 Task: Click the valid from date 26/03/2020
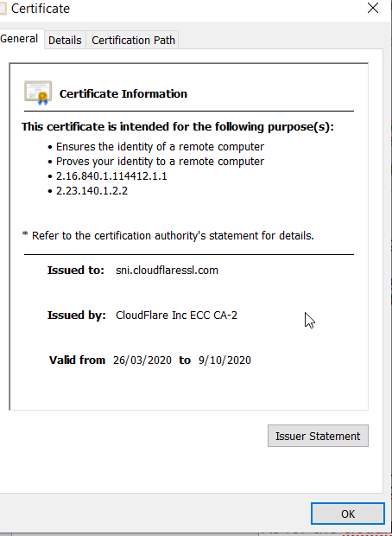pos(142,361)
